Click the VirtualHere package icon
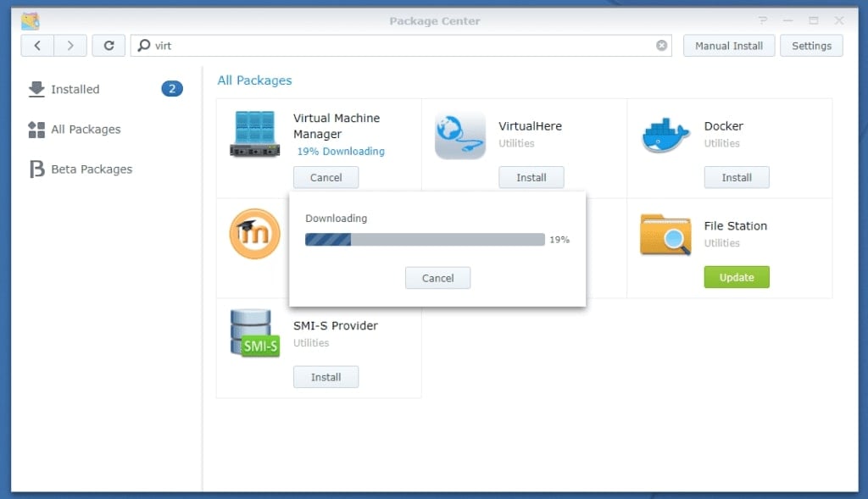This screenshot has height=499, width=868. point(460,135)
